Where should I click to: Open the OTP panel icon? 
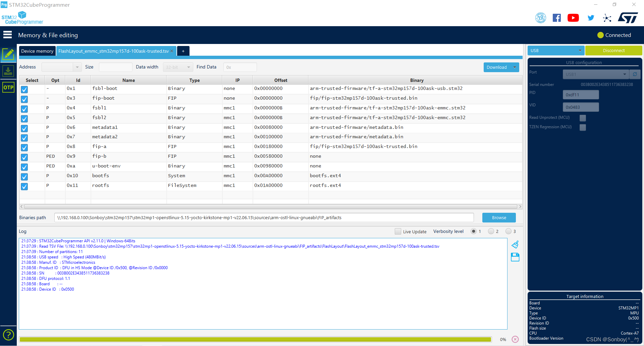8,87
